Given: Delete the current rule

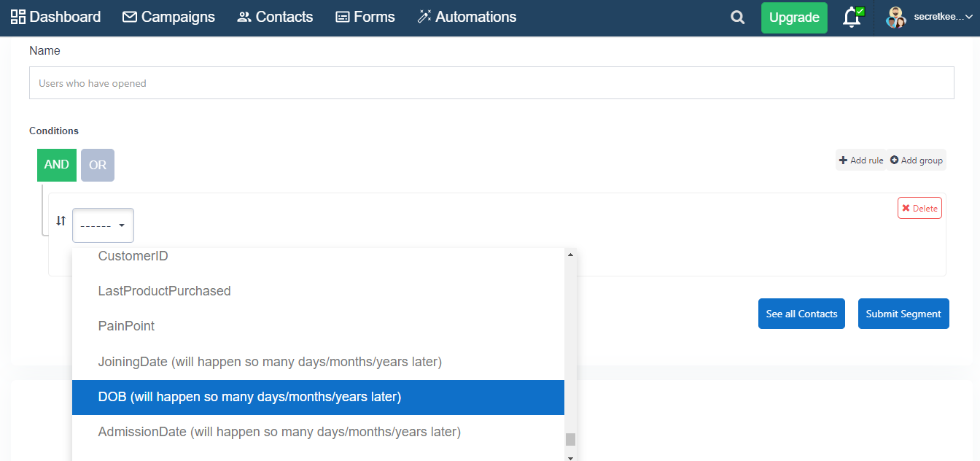Looking at the screenshot, I should 919,208.
